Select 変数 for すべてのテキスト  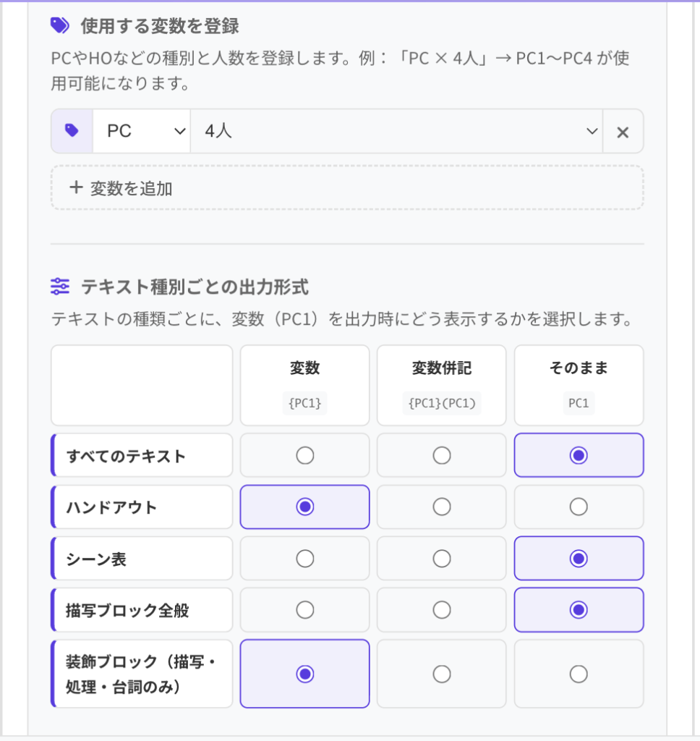(304, 456)
